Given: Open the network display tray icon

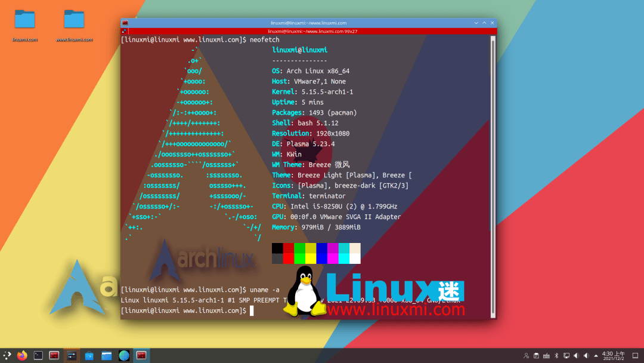Looking at the screenshot, I should (x=566, y=356).
